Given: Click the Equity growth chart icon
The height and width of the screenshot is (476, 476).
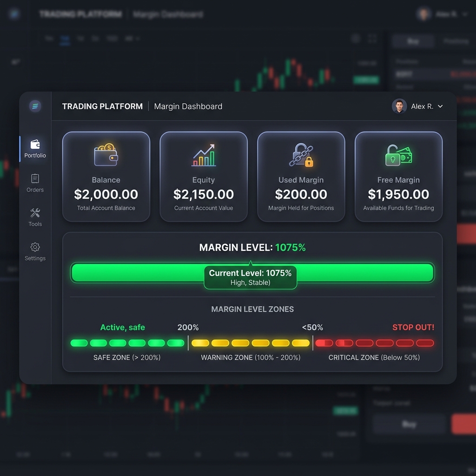Looking at the screenshot, I should (204, 155).
